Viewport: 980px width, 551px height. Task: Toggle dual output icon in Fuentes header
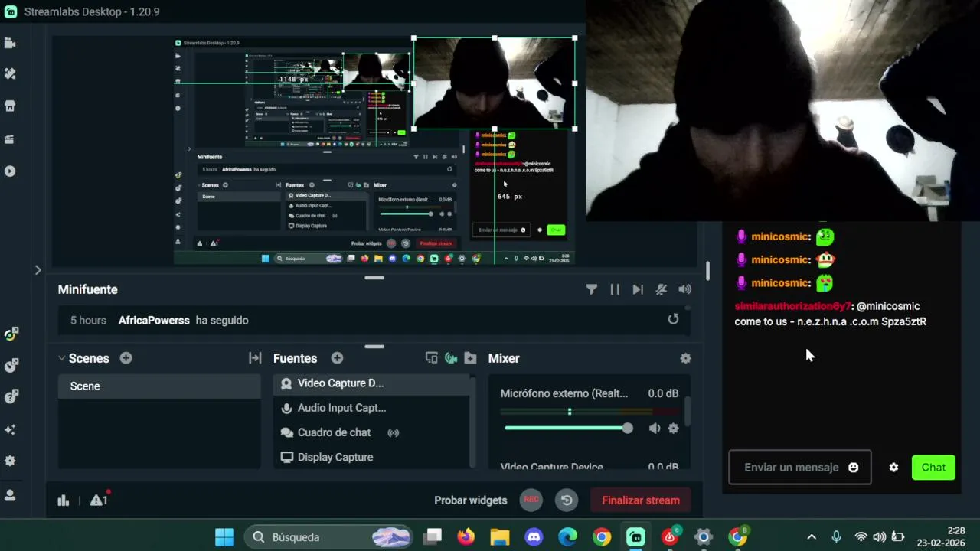[x=432, y=358]
